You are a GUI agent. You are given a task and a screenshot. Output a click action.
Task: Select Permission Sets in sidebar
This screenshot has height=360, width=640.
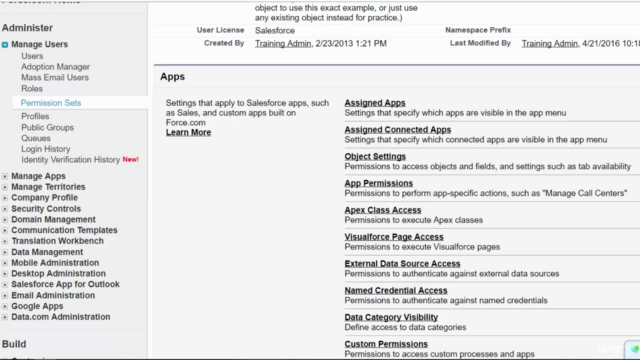(51, 103)
